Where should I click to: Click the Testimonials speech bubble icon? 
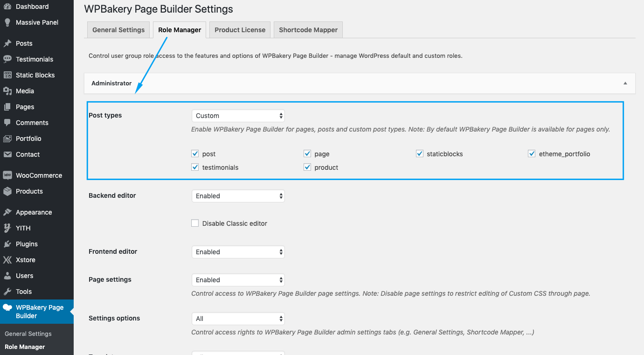[x=7, y=59]
